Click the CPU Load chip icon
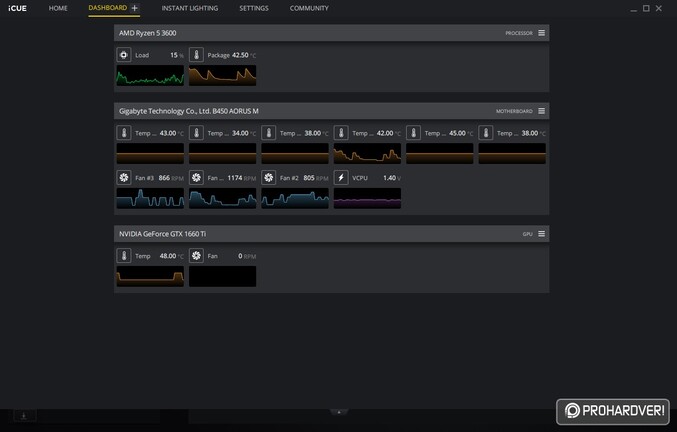Image resolution: width=677 pixels, height=432 pixels. (124, 55)
